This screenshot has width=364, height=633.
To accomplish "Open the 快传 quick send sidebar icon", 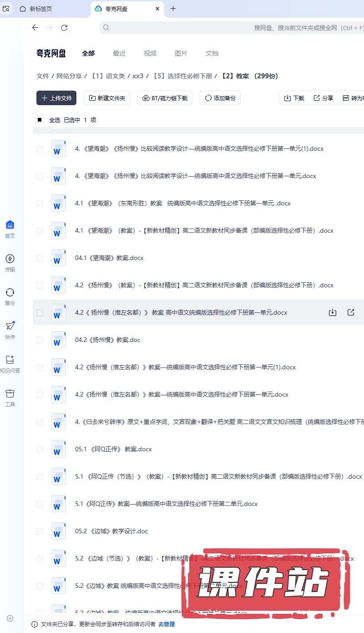I will click(10, 330).
